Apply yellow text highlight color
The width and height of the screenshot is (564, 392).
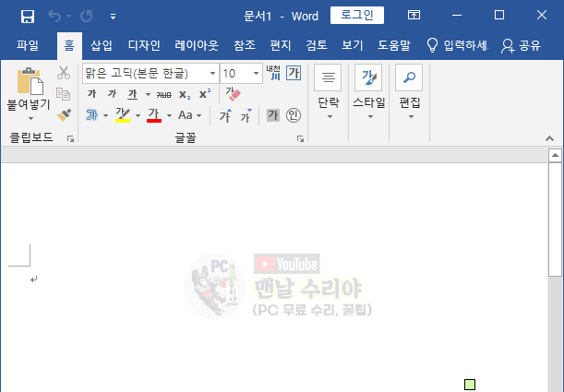click(123, 115)
